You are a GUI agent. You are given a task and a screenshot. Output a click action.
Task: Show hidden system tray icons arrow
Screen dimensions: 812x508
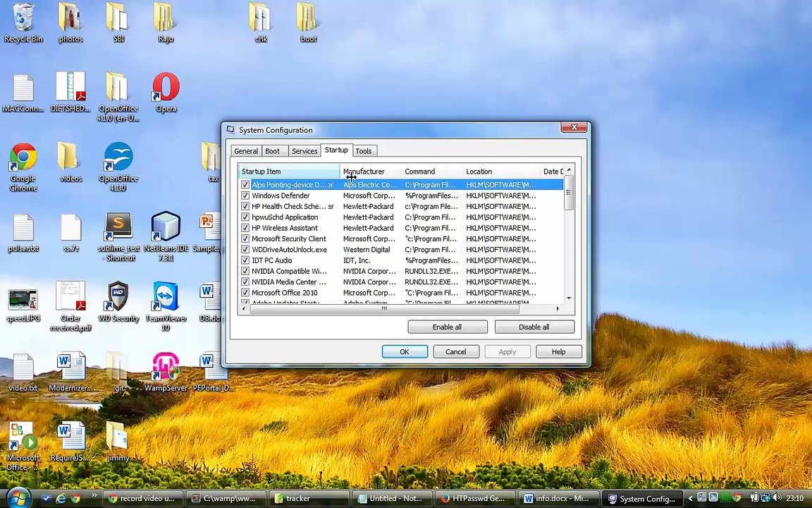tap(690, 499)
